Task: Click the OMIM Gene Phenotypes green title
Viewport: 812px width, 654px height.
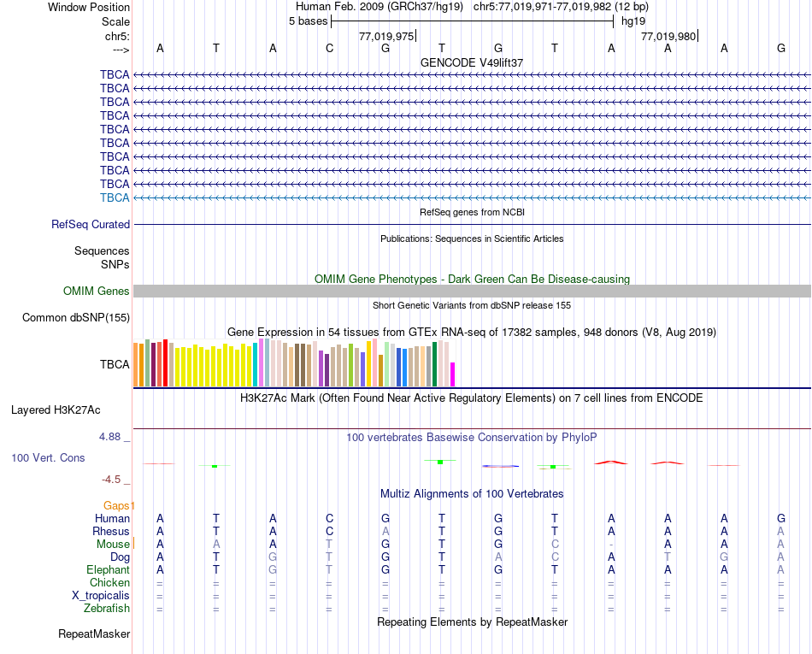Action: pyautogui.click(x=472, y=279)
